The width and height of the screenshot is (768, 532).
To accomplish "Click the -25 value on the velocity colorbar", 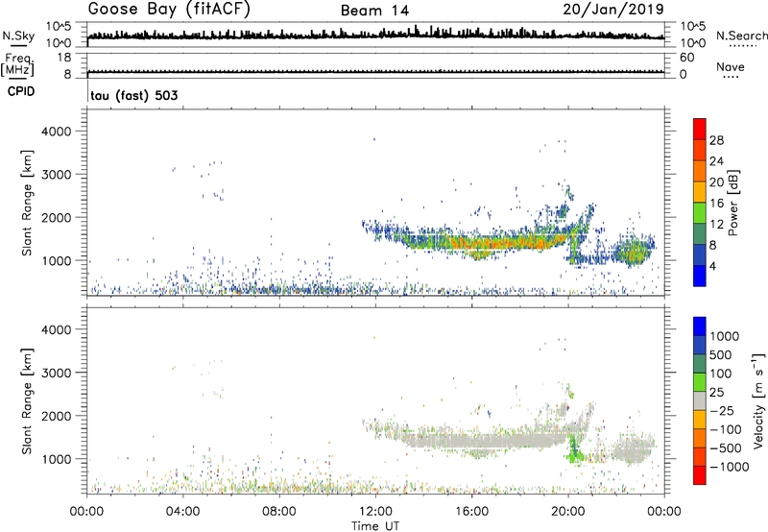I will click(x=722, y=411).
